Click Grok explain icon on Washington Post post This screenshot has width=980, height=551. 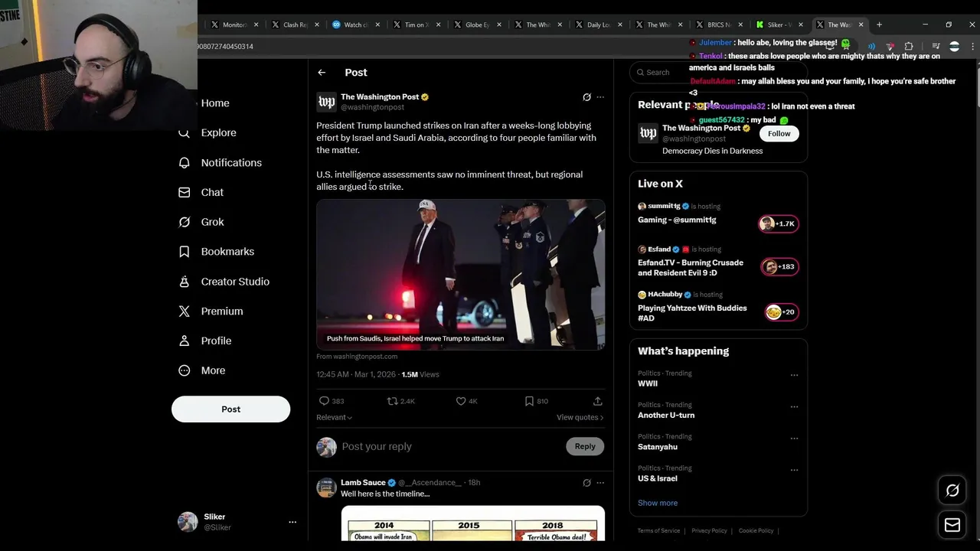pos(586,97)
